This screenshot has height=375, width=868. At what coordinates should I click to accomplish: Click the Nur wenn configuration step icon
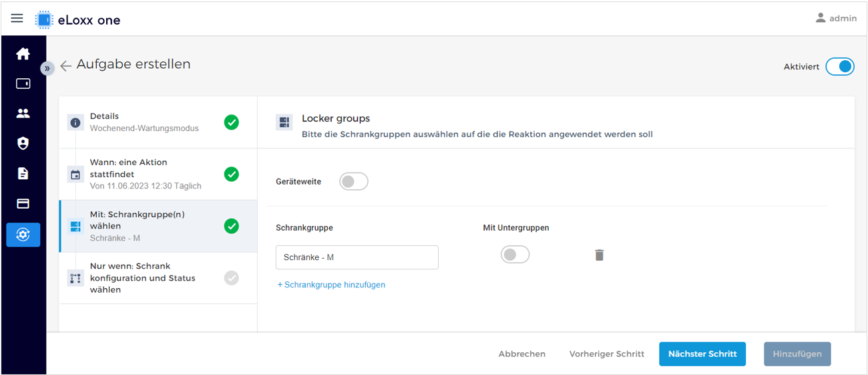pyautogui.click(x=75, y=278)
